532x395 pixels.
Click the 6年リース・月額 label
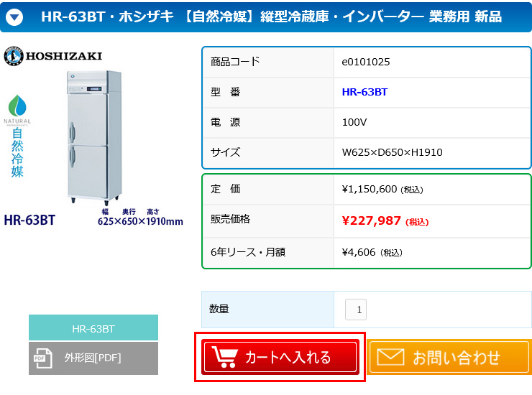tap(248, 252)
